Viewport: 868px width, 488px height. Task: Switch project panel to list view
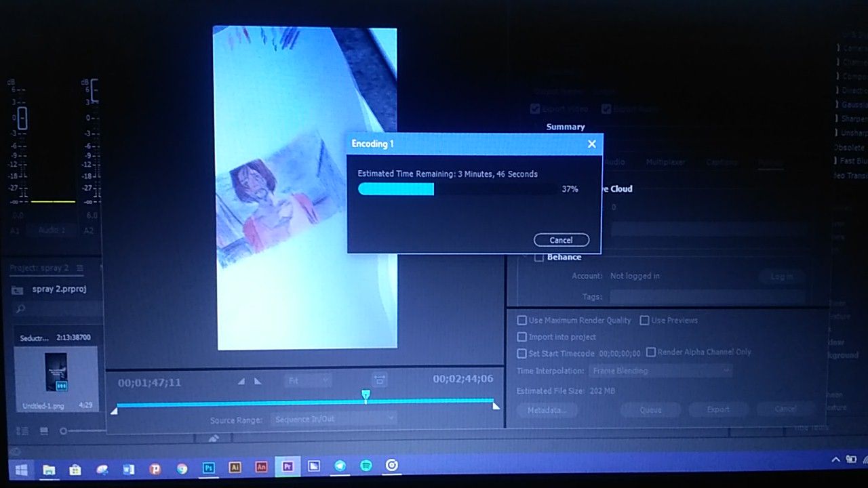tap(22, 431)
